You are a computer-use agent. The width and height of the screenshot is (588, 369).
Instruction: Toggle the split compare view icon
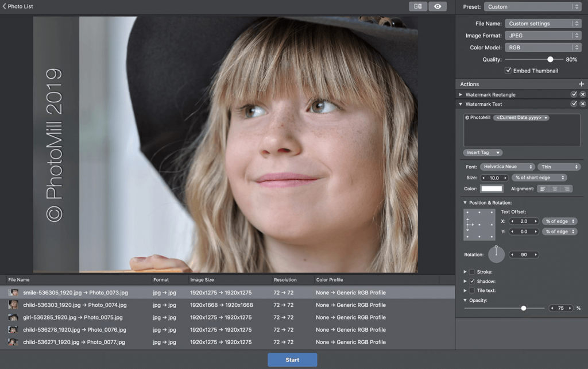click(418, 6)
